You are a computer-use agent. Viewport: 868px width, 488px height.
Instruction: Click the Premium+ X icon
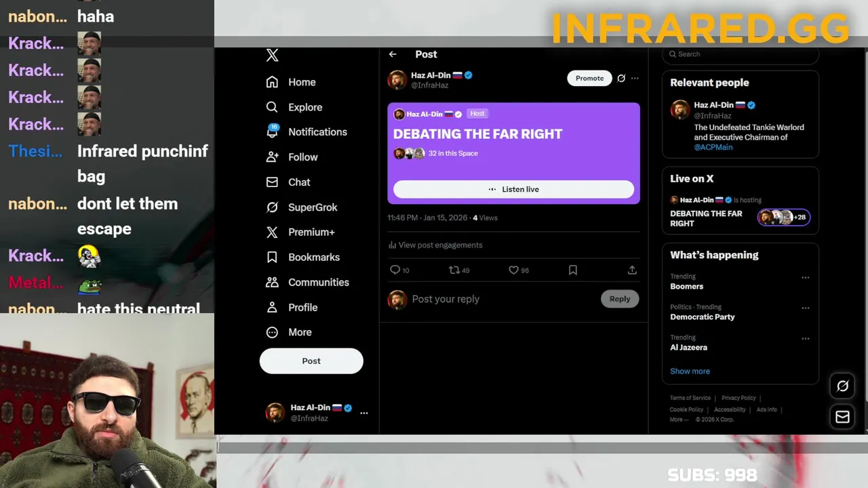pyautogui.click(x=272, y=232)
